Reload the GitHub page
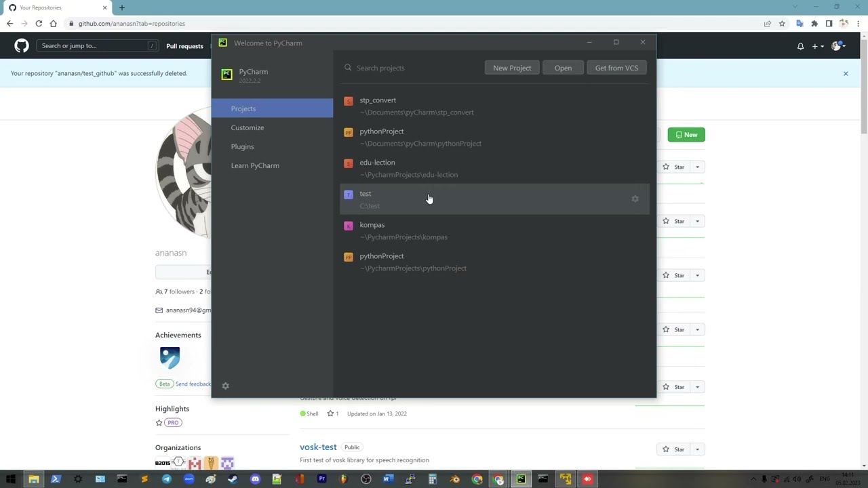Viewport: 868px width, 488px height. [39, 24]
